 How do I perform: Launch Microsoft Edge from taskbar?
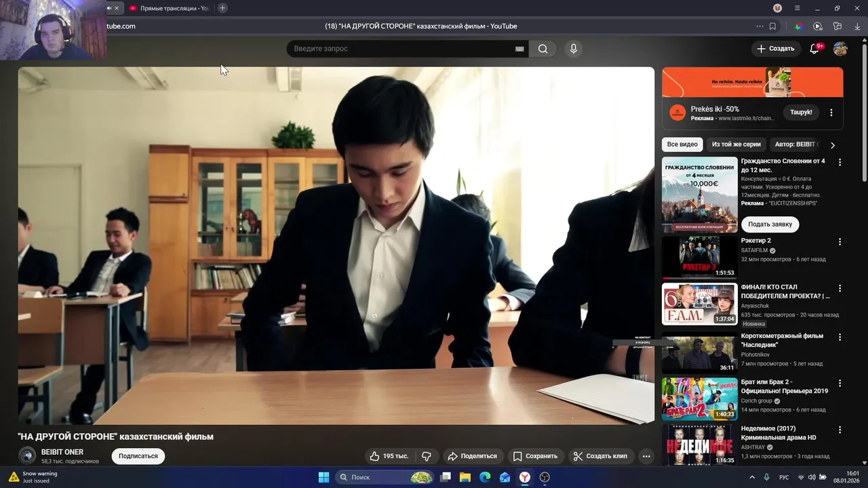(485, 477)
